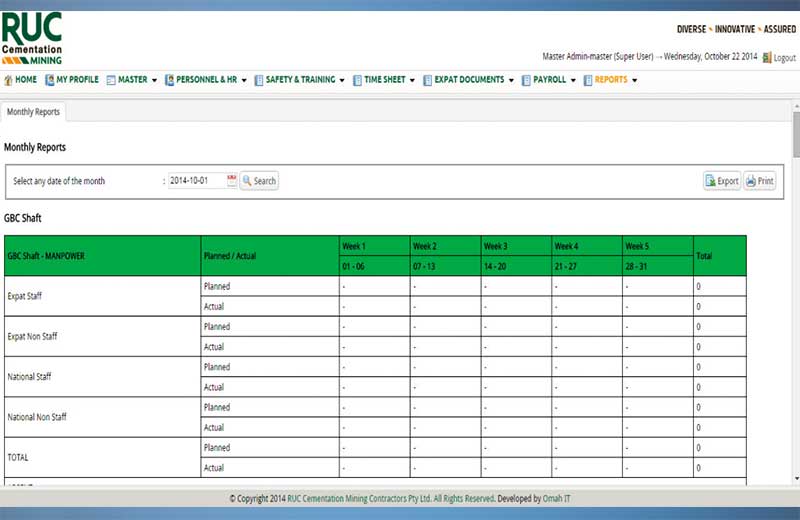Click the Logout link
This screenshot has width=800, height=520.
785,58
